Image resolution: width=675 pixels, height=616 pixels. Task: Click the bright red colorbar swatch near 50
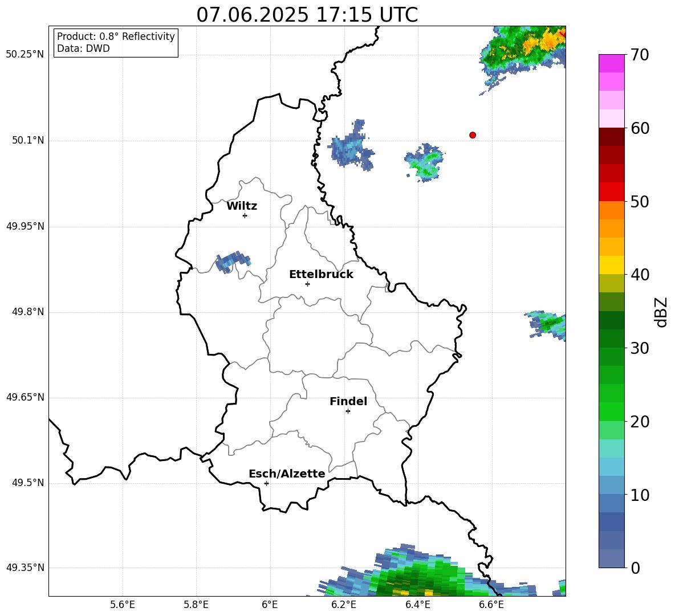(611, 192)
